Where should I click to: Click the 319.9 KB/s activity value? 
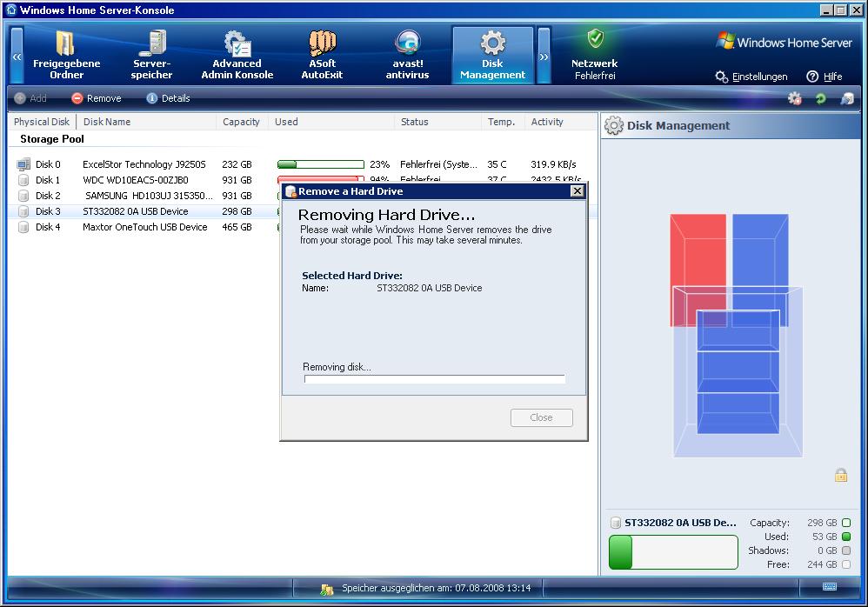click(x=553, y=164)
